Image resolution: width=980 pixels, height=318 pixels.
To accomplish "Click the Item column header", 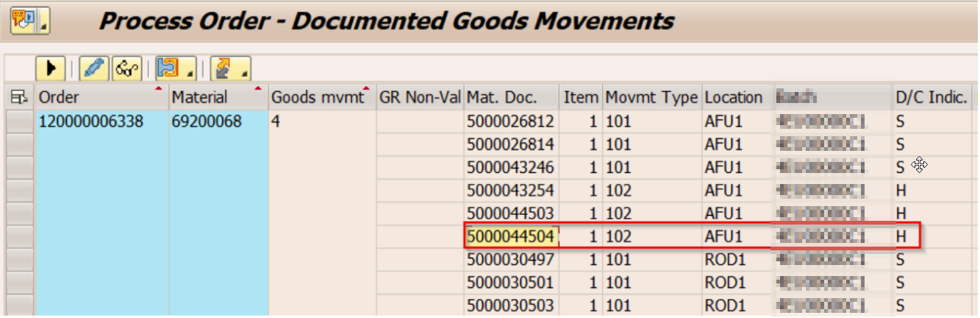I will [x=581, y=97].
